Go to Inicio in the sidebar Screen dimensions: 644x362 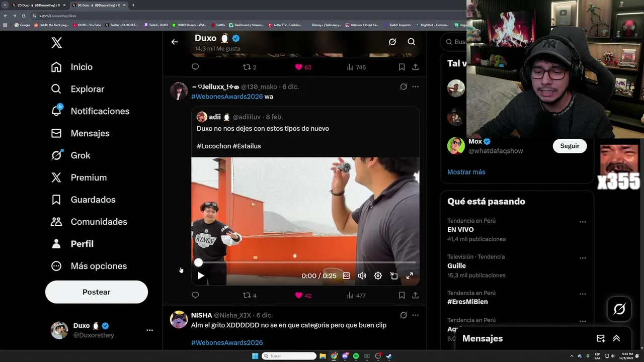click(71, 67)
